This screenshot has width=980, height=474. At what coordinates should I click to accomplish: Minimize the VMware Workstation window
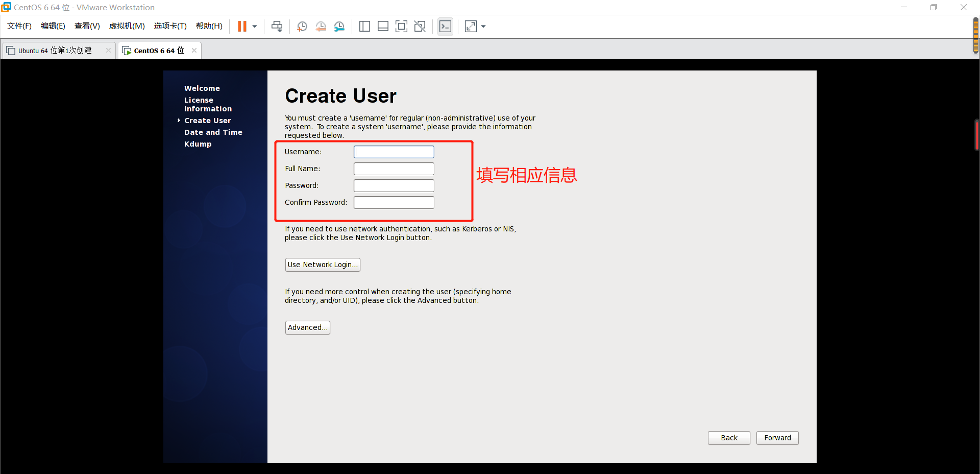[904, 7]
